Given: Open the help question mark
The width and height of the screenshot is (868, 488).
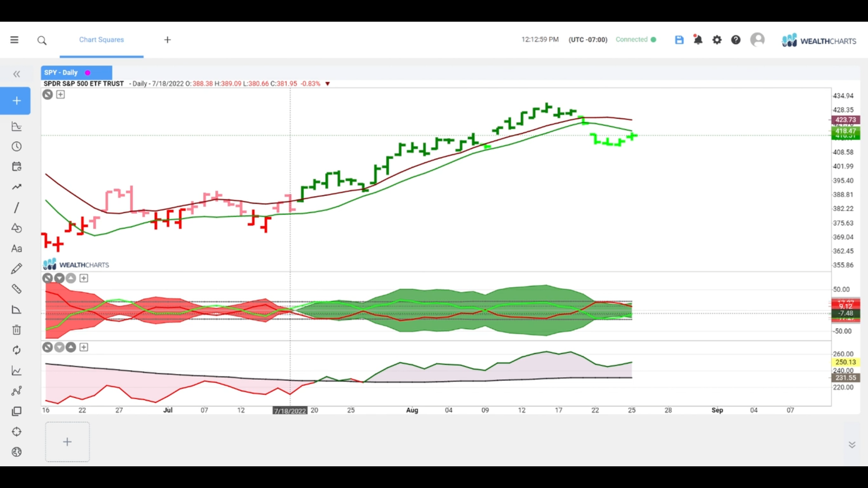Looking at the screenshot, I should [736, 40].
